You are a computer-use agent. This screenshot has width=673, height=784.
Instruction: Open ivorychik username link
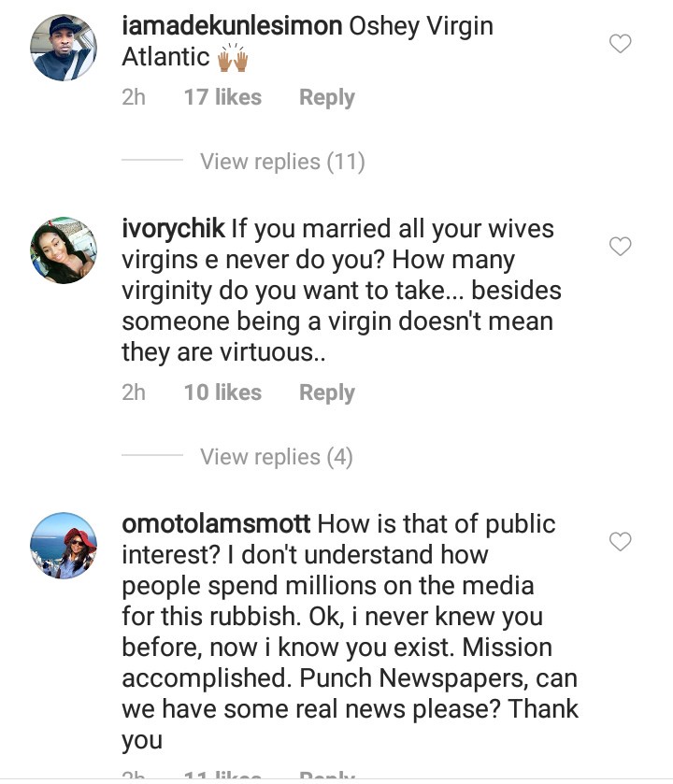172,229
